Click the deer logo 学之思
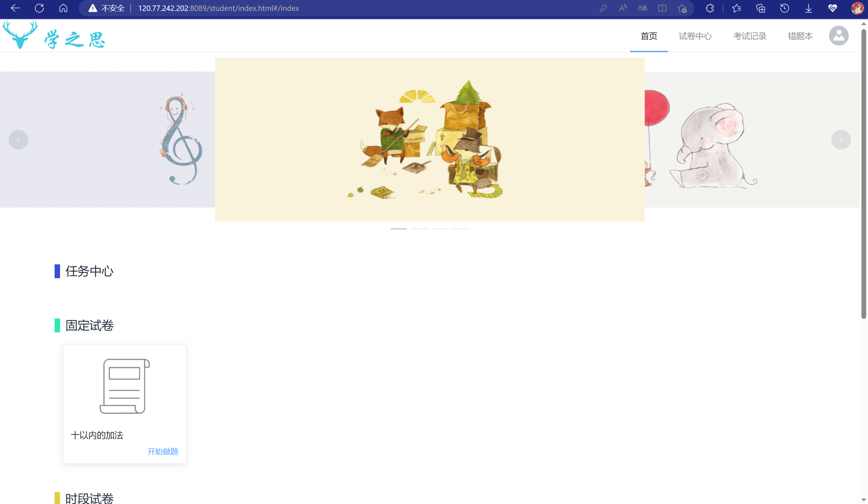Viewport: 868px width, 504px height. 54,35
